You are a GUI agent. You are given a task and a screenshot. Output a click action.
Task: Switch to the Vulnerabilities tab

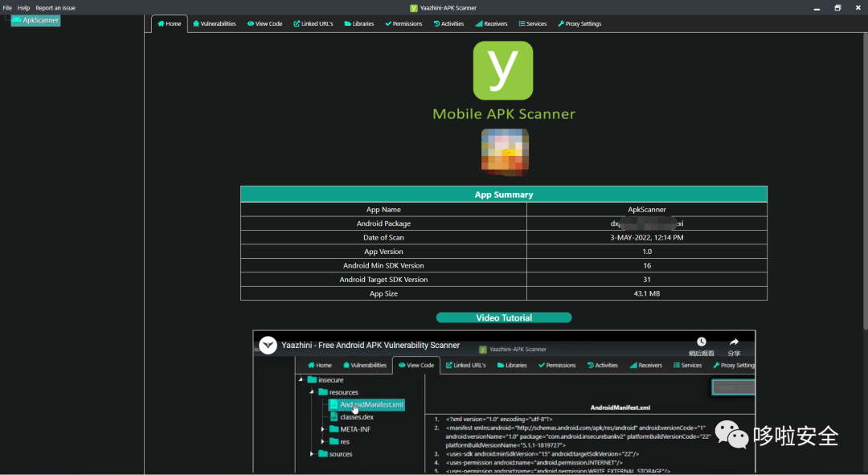click(215, 24)
